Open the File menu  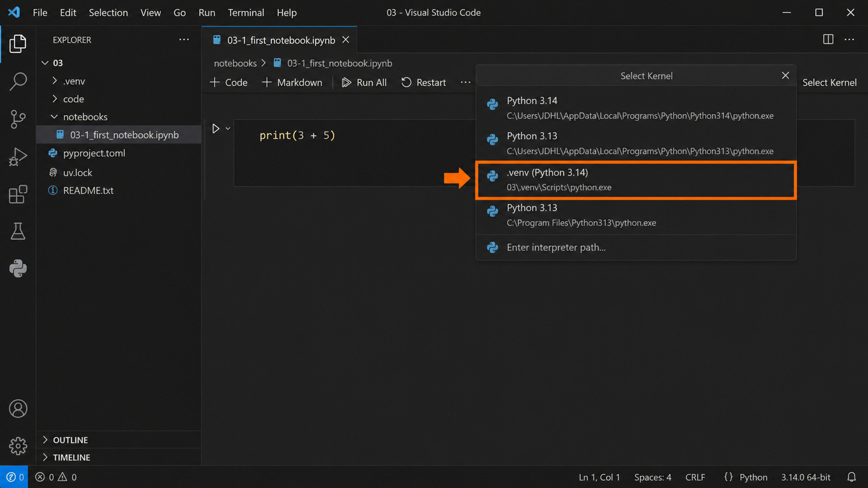coord(40,12)
